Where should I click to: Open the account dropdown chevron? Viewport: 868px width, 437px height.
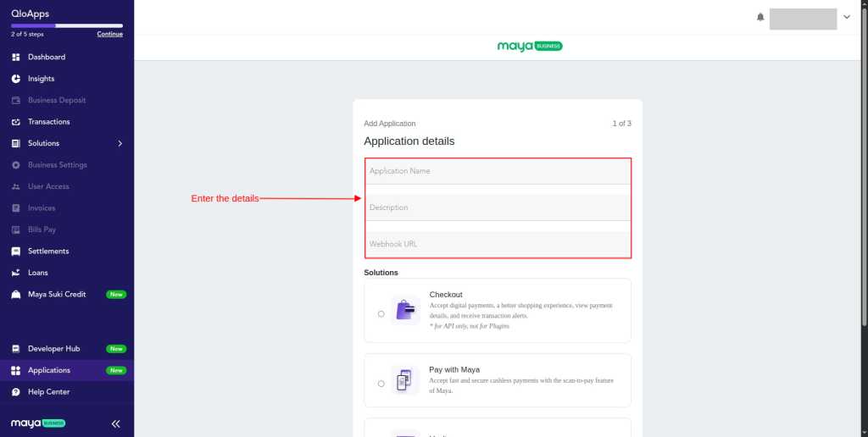846,17
